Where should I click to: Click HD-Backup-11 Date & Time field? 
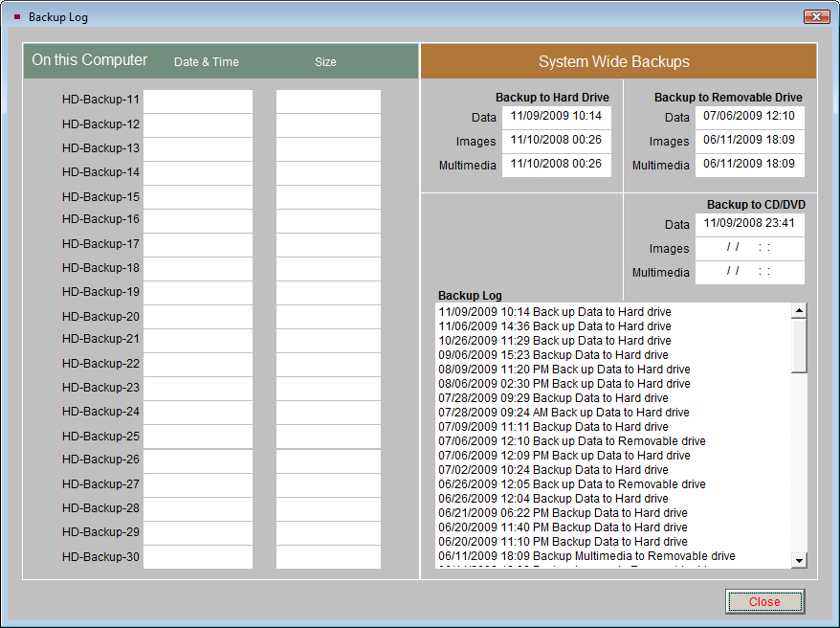(x=198, y=101)
